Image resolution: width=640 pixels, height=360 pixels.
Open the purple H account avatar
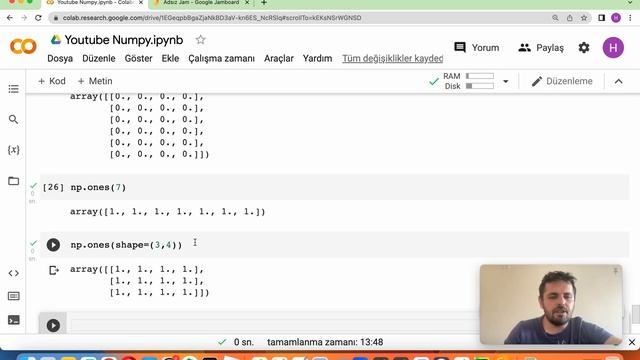click(613, 48)
